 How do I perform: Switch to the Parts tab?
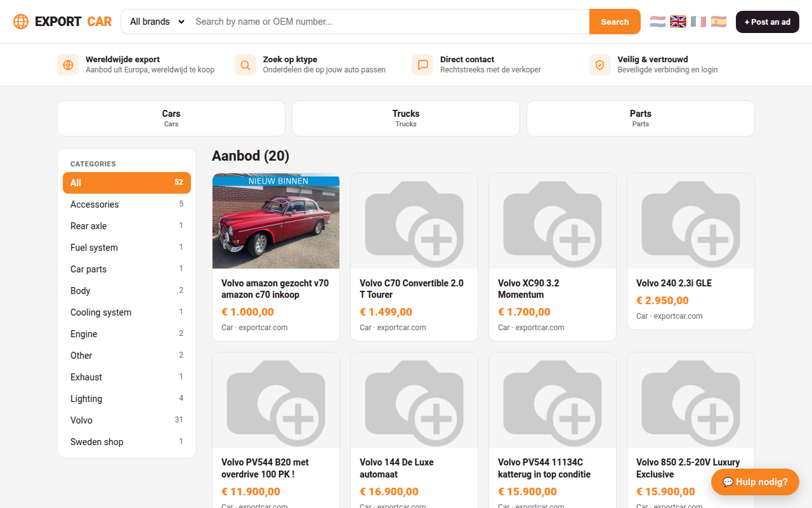tap(641, 118)
